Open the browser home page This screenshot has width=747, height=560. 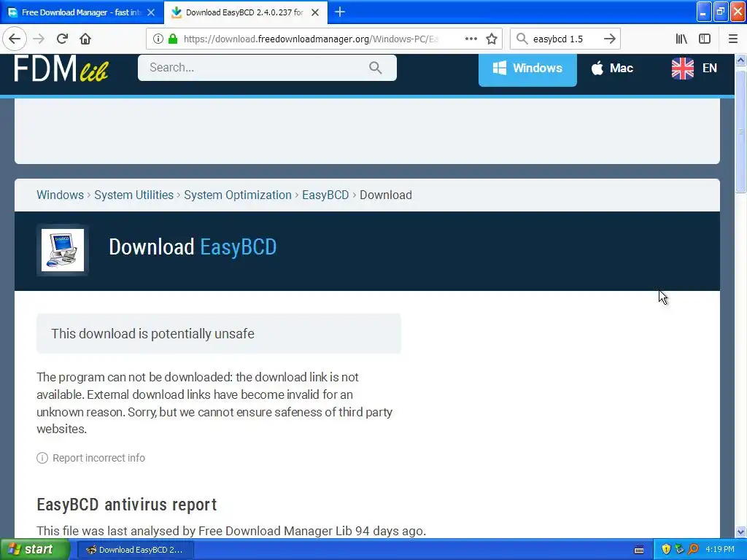coord(85,39)
